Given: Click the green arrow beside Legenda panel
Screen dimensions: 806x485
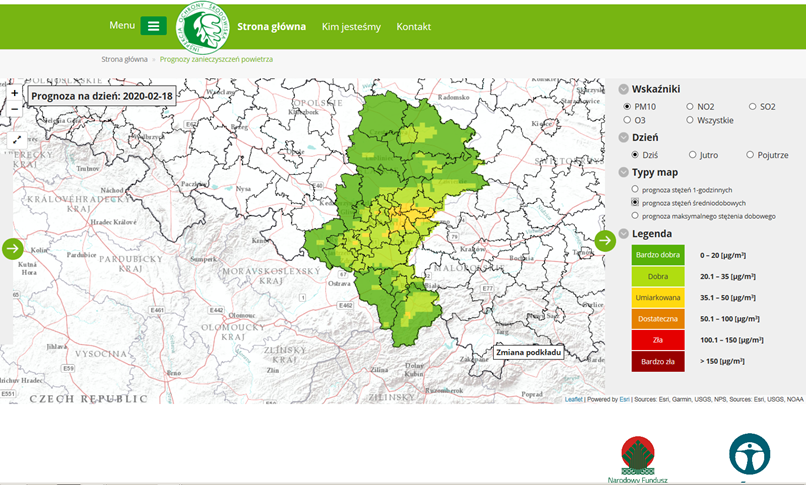Looking at the screenshot, I should point(605,240).
